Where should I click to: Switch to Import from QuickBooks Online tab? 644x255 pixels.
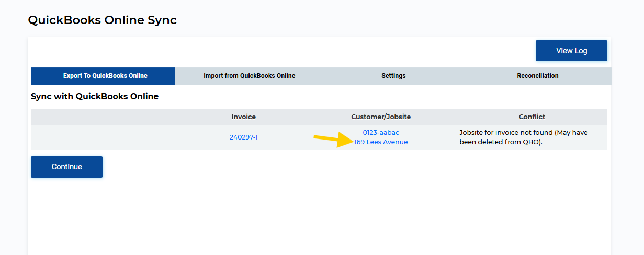(x=250, y=76)
